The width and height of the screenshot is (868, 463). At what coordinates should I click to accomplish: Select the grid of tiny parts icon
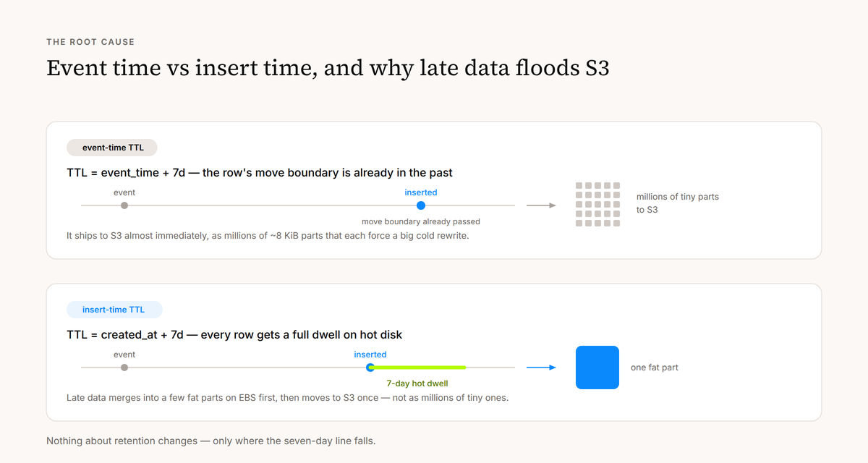point(597,205)
